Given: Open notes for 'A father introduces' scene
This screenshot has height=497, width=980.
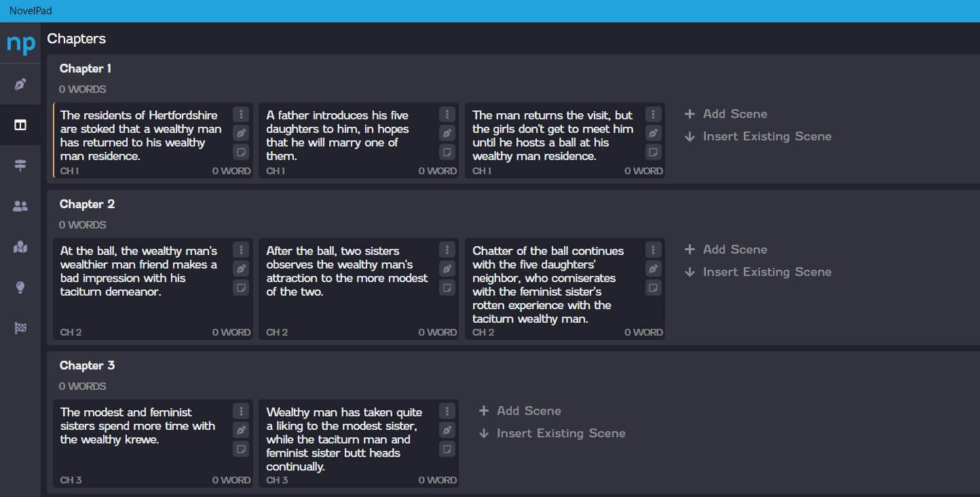Looking at the screenshot, I should pyautogui.click(x=447, y=151).
